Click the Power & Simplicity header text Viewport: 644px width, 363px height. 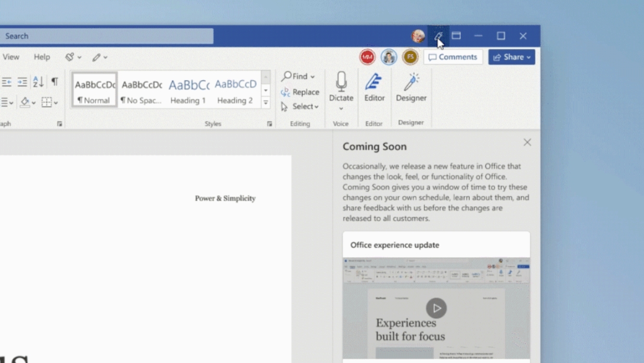click(225, 198)
